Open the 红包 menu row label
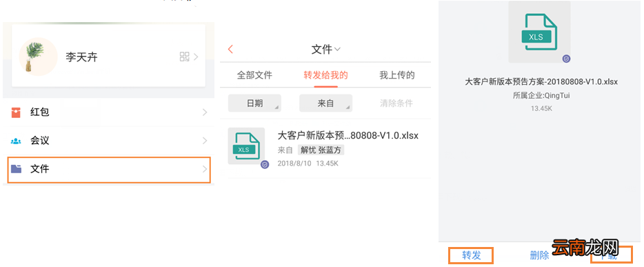The width and height of the screenshot is (644, 267). (x=40, y=112)
